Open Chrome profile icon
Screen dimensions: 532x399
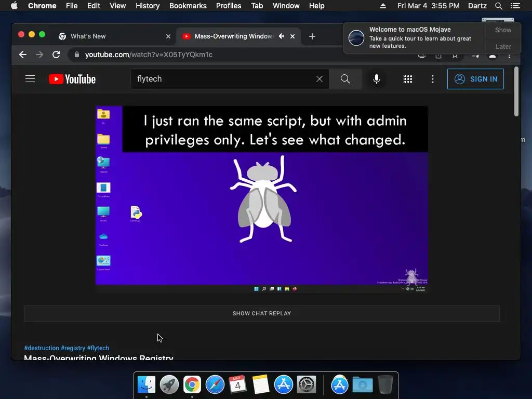[493, 56]
